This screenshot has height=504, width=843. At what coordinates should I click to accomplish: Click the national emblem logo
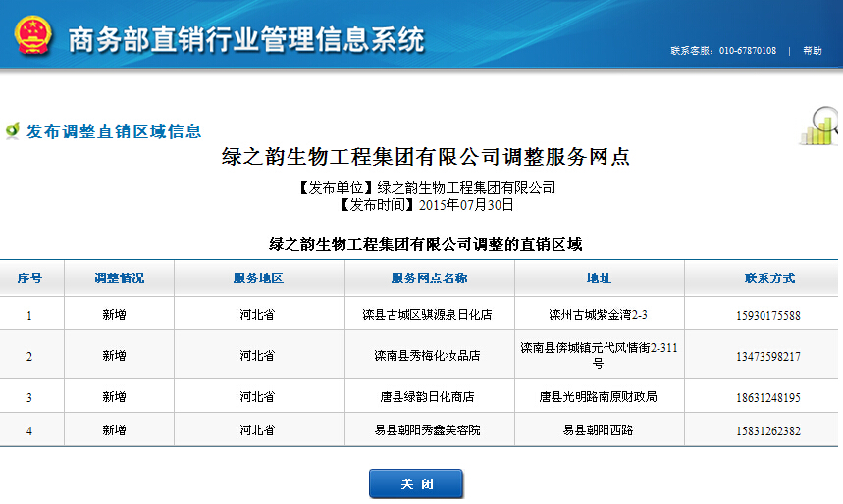point(33,37)
